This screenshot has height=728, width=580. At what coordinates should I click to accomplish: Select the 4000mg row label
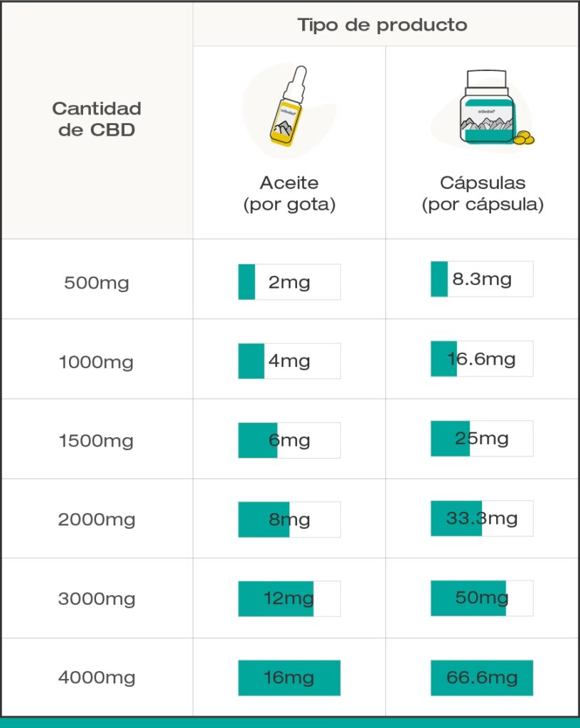point(97,678)
